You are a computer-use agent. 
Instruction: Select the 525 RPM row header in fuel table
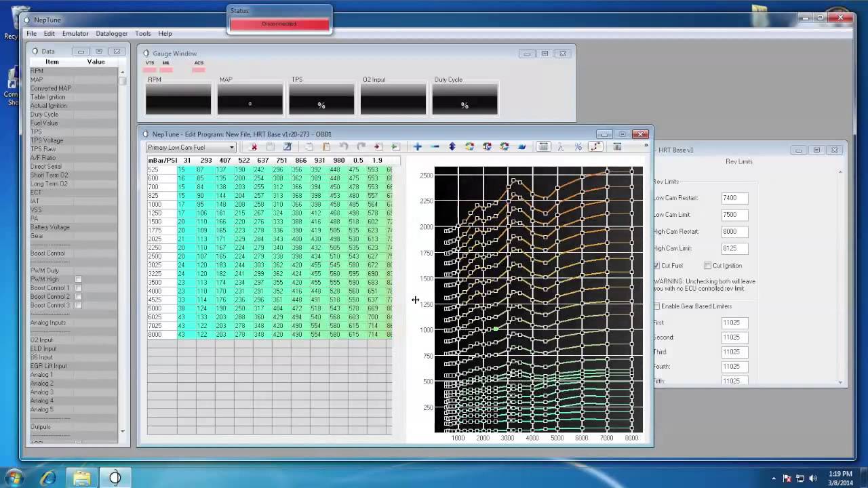[x=162, y=169]
